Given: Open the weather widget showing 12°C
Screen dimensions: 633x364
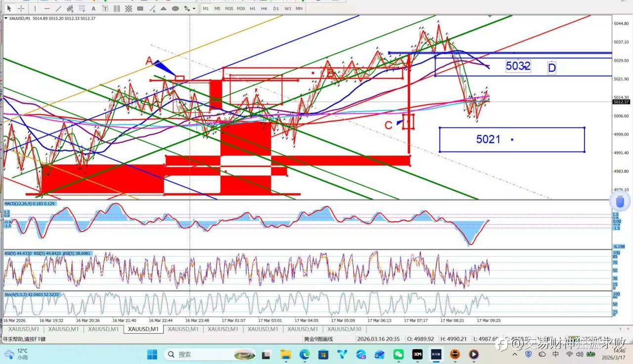Looking at the screenshot, I should coord(16,354).
